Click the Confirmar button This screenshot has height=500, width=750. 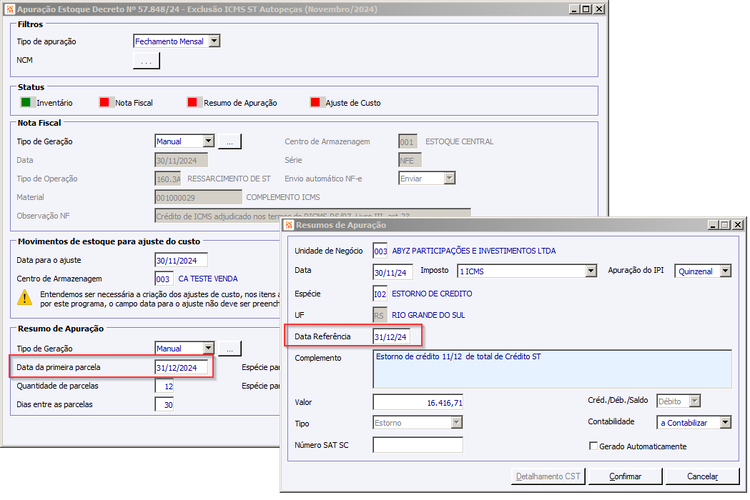tap(625, 477)
